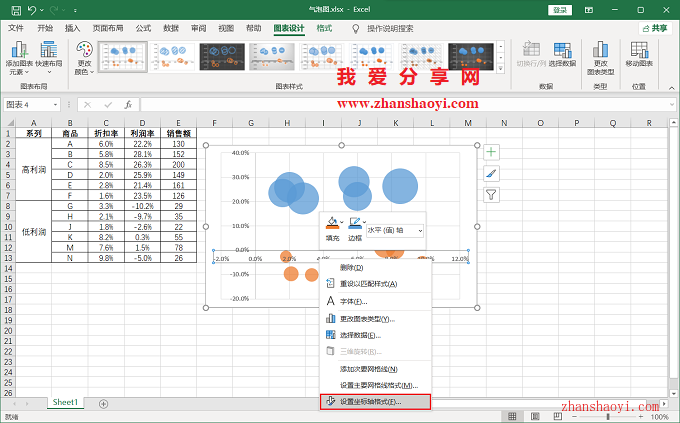
Task: Open the Format tab (格式)
Action: (x=324, y=28)
